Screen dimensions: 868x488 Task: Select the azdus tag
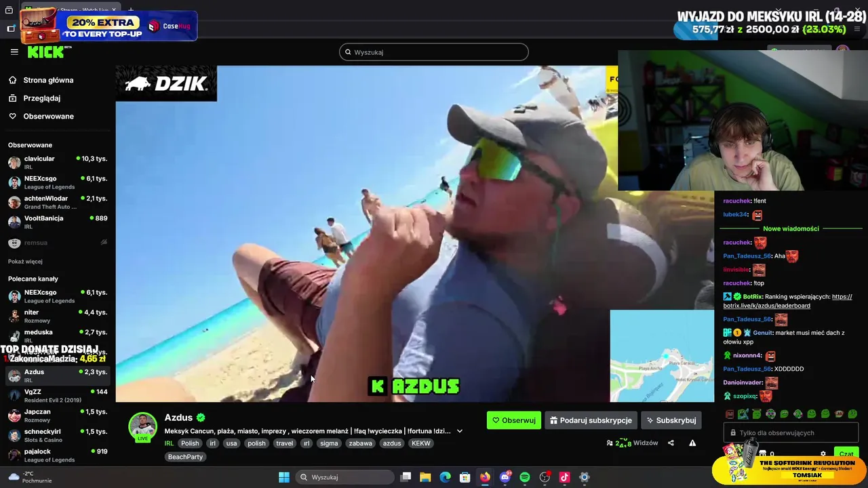point(392,443)
